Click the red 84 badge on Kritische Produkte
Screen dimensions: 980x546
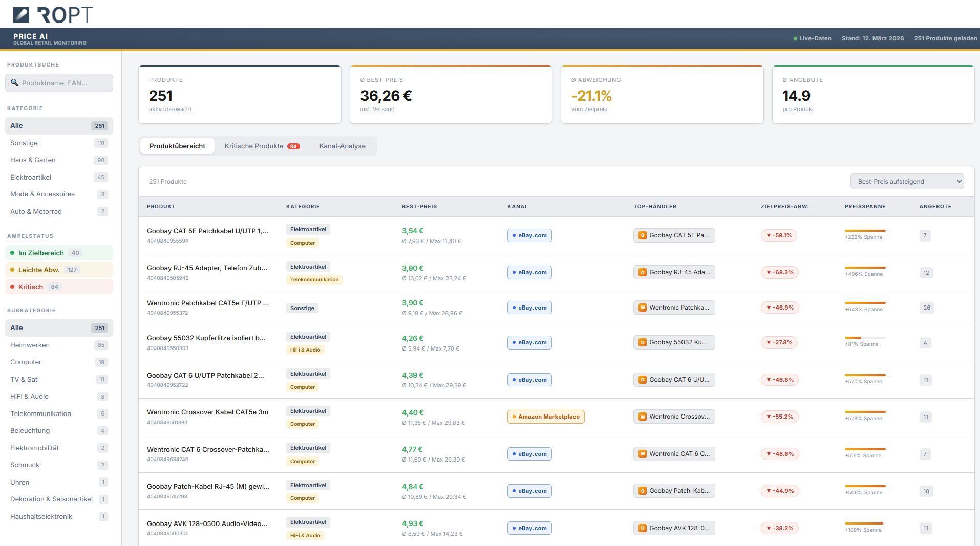tap(293, 146)
